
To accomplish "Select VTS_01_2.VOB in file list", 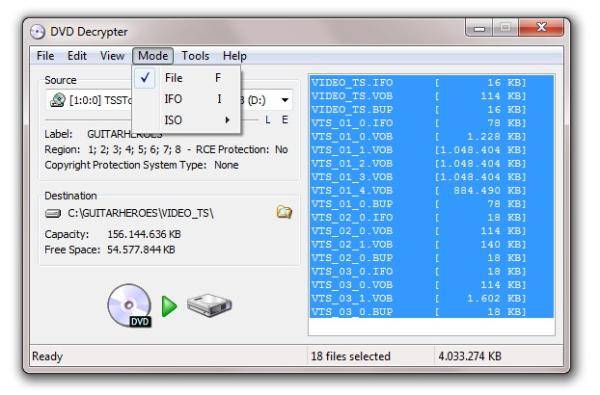I will coord(432,163).
